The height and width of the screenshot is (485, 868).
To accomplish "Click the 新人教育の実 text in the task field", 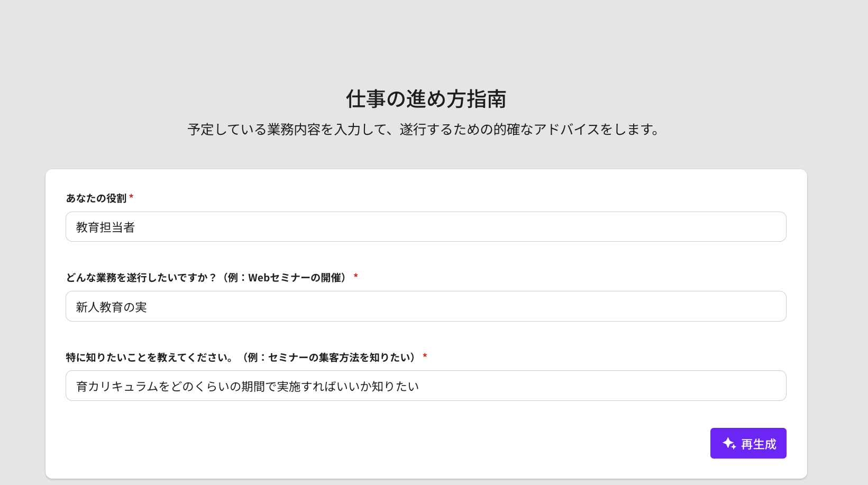I will click(111, 307).
